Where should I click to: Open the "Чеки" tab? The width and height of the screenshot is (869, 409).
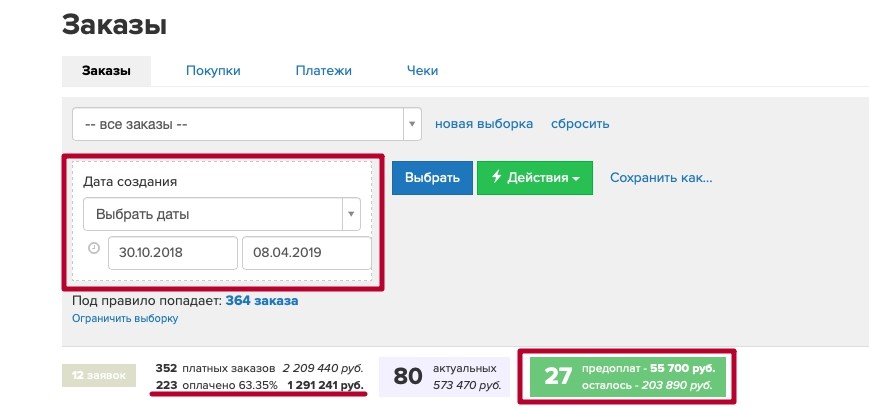(x=422, y=70)
